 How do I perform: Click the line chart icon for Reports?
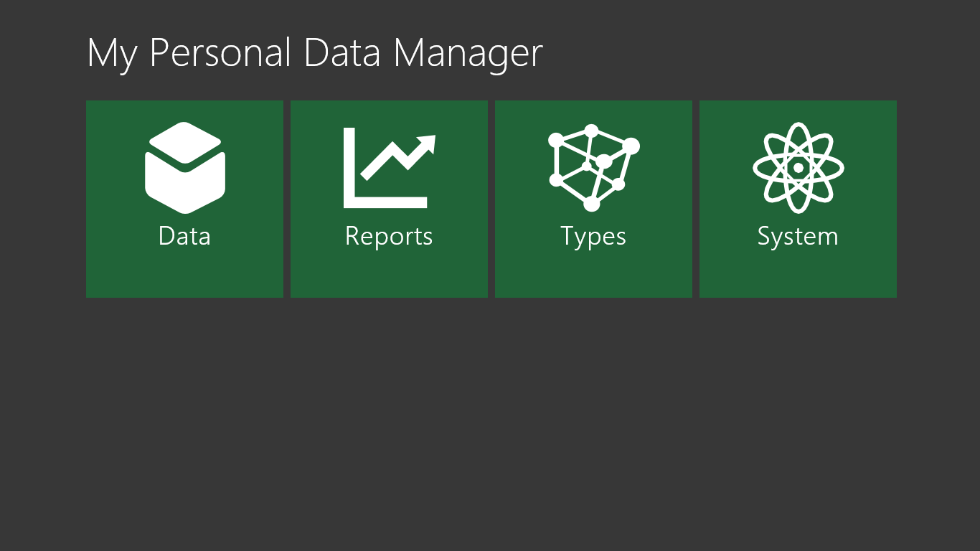(x=388, y=168)
